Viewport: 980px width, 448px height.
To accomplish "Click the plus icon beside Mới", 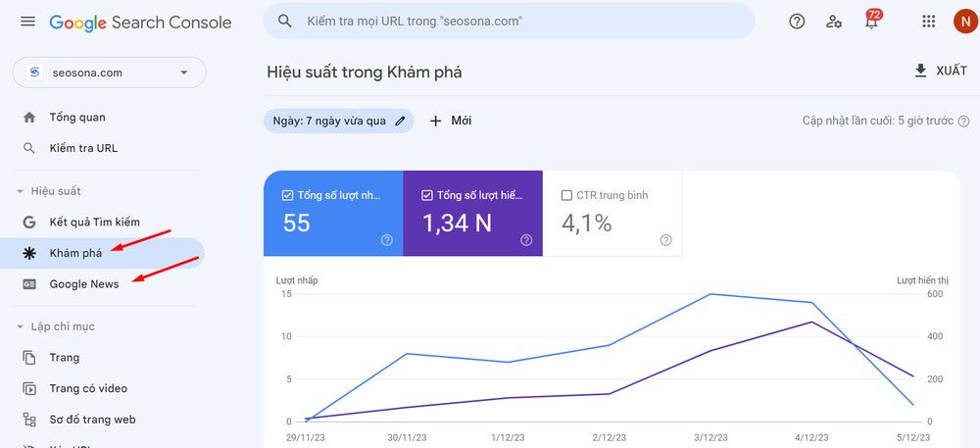I will click(436, 122).
